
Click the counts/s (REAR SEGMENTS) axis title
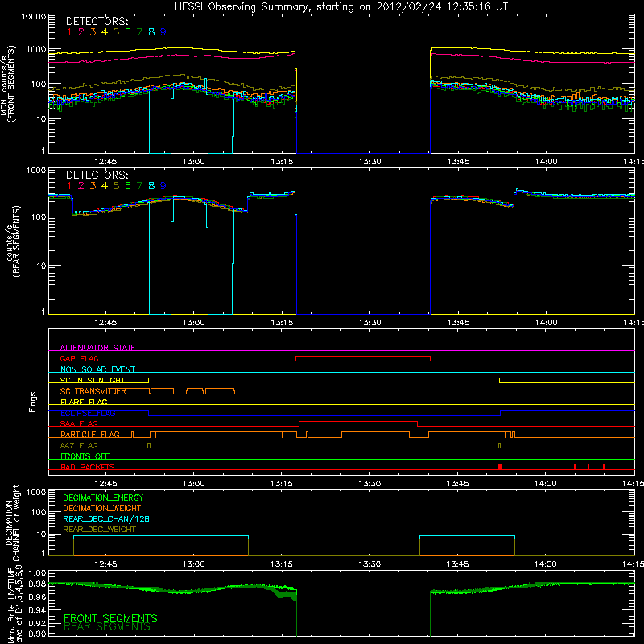point(12,242)
